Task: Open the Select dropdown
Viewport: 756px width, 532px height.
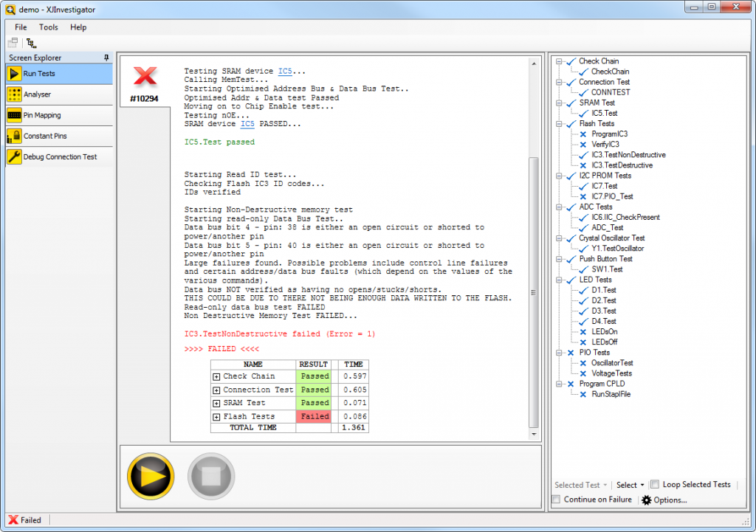Action: (629, 485)
